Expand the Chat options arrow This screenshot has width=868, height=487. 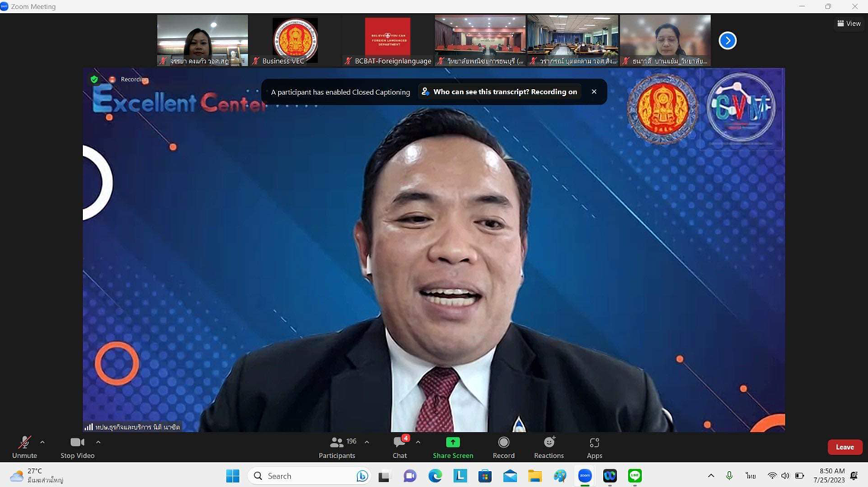pyautogui.click(x=418, y=442)
